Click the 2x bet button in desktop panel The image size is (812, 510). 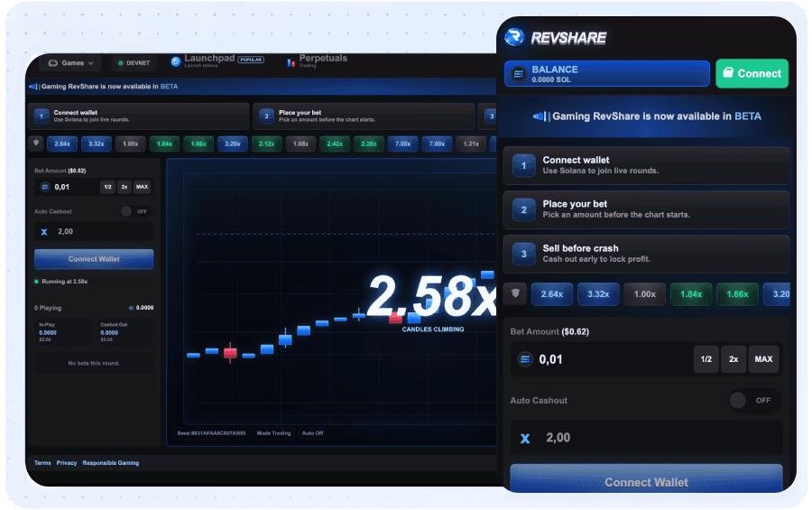pos(125,187)
